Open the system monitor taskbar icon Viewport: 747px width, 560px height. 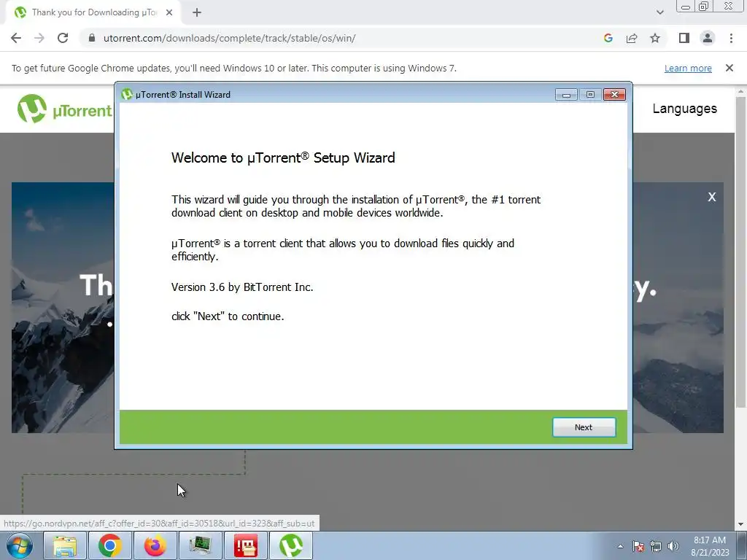point(201,545)
